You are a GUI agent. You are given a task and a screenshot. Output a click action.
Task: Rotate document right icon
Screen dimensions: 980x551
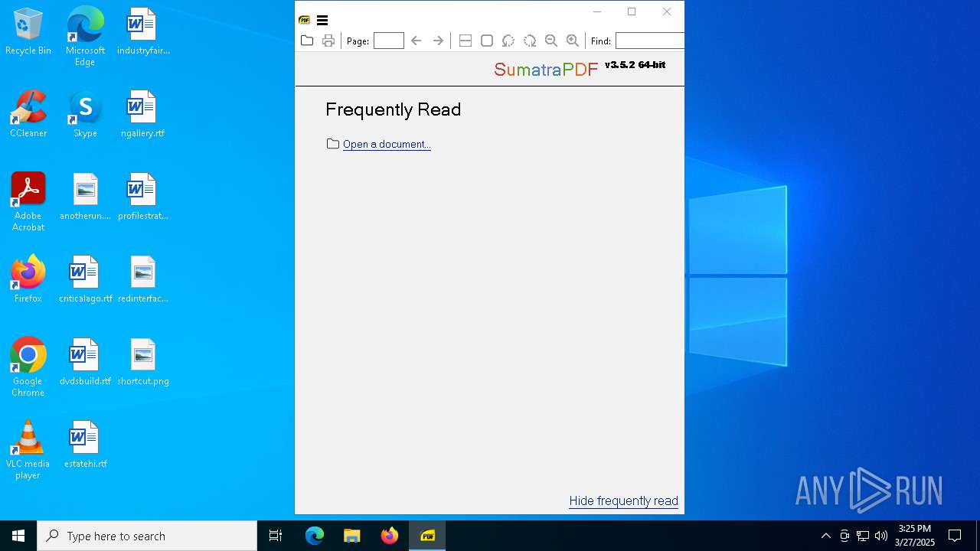coord(530,41)
